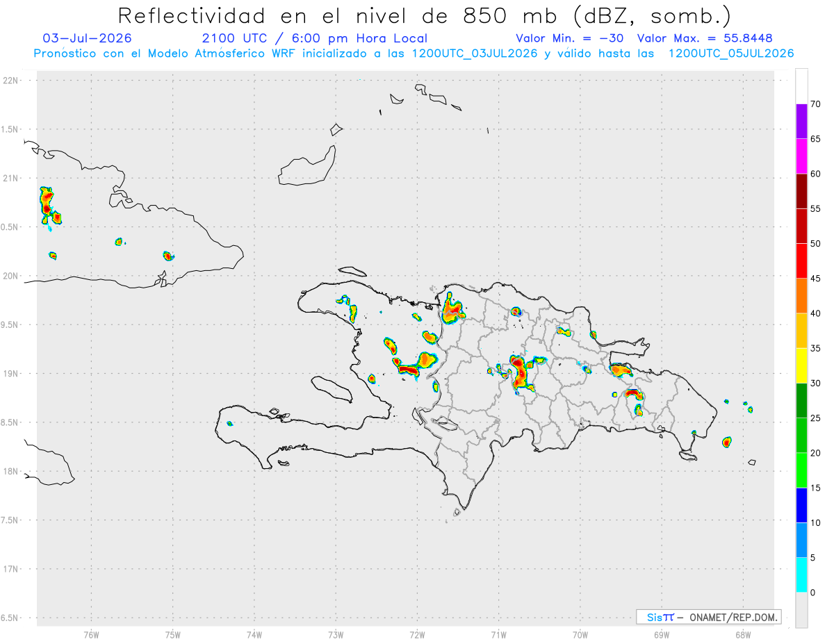
Task: Click the dark blue 10–15 dBZ band
Action: [801, 505]
